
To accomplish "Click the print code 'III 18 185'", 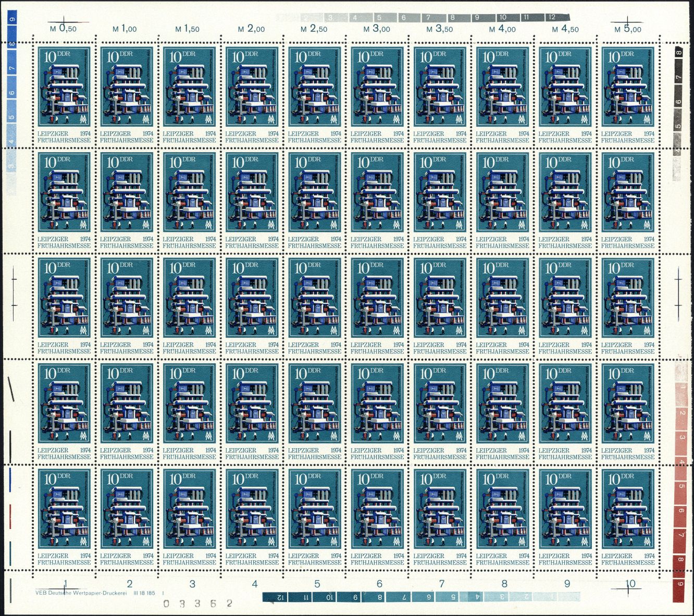I will [x=145, y=592].
